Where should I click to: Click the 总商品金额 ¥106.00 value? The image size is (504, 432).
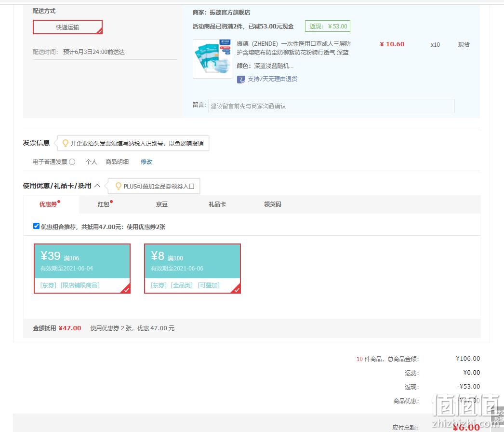468,359
